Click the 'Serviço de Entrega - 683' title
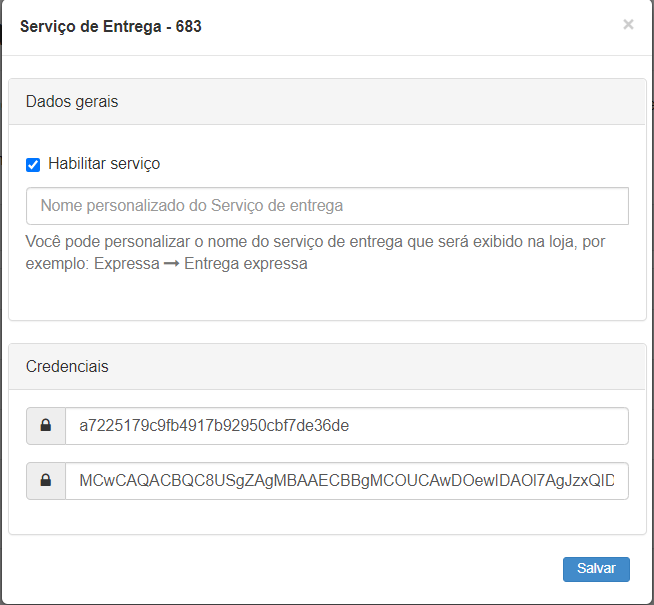The image size is (654, 605). coord(110,27)
